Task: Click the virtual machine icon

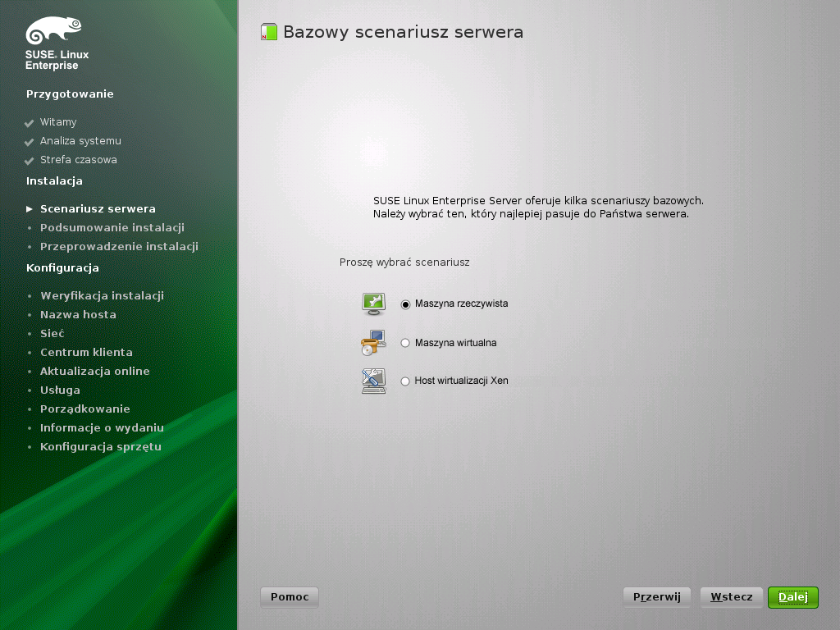Action: coord(373,343)
